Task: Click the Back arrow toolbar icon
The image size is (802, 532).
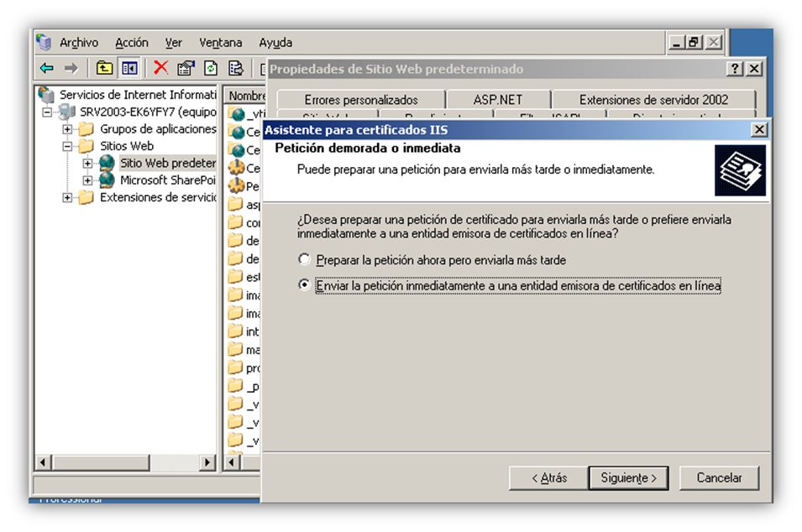Action: [46, 67]
